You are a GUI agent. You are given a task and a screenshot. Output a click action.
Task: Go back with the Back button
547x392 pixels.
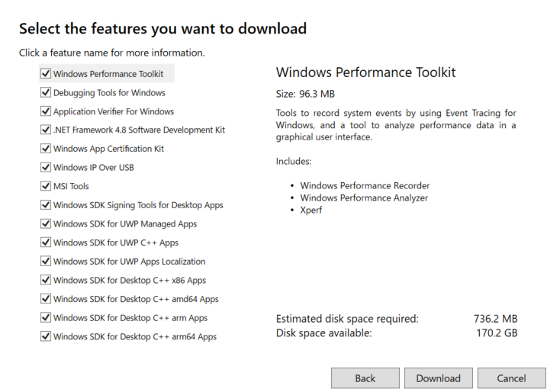(x=365, y=378)
